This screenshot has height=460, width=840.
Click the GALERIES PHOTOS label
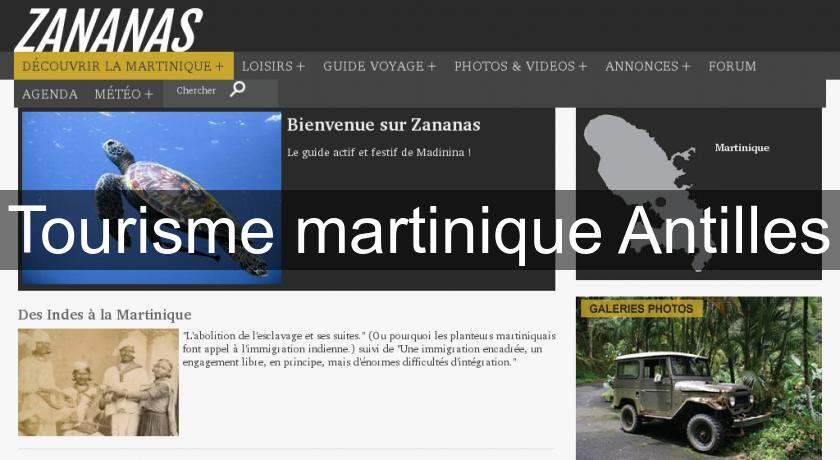click(640, 309)
